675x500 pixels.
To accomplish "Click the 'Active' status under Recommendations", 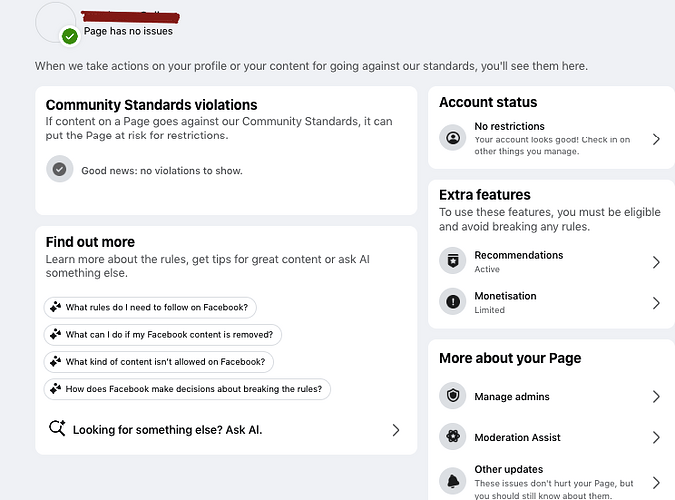I will [x=487, y=269].
